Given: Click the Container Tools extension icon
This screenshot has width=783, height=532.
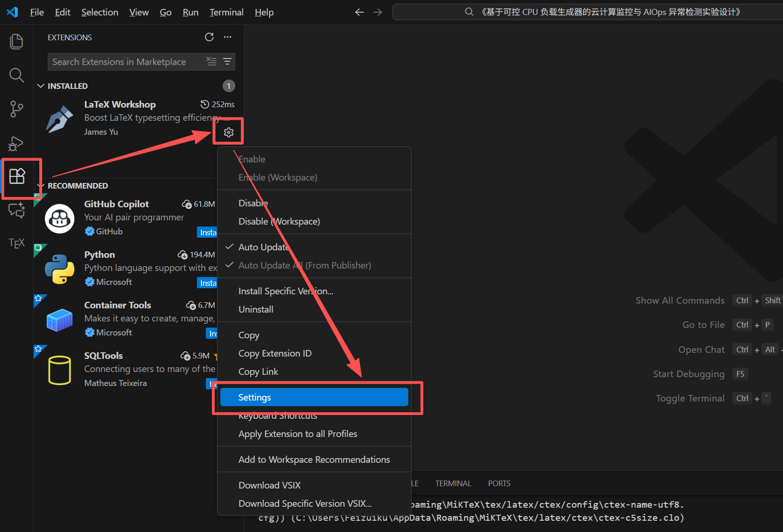Looking at the screenshot, I should 59,320.
